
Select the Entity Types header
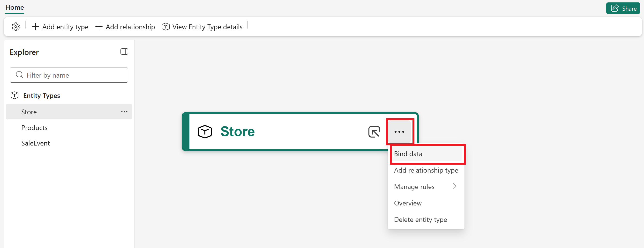[42, 95]
